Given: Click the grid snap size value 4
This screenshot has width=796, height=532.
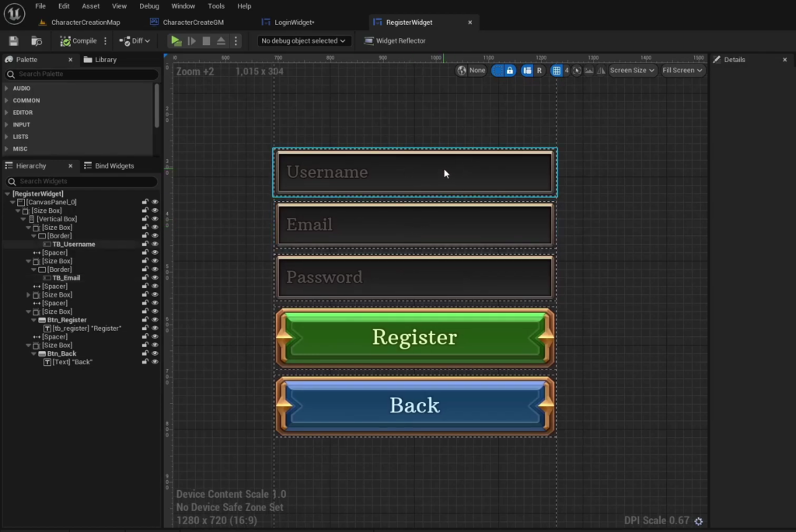Looking at the screenshot, I should point(567,71).
